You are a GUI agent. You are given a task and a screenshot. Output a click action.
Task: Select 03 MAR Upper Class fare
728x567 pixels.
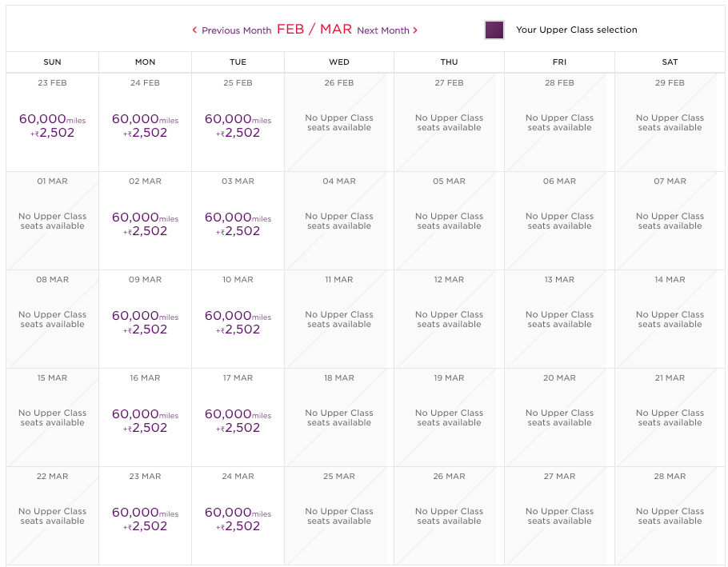tap(238, 223)
